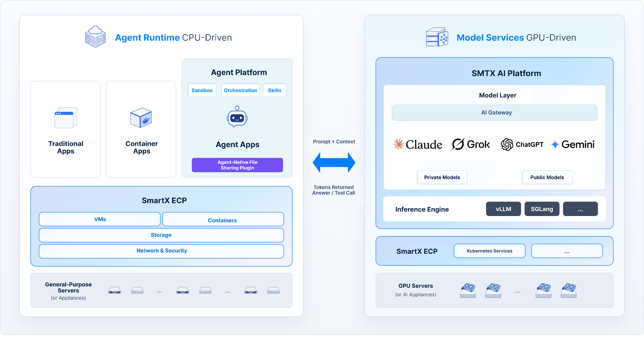Screen dimensions: 644x344
Task: Select the Container Apps Docker container icon
Action: coord(141,118)
